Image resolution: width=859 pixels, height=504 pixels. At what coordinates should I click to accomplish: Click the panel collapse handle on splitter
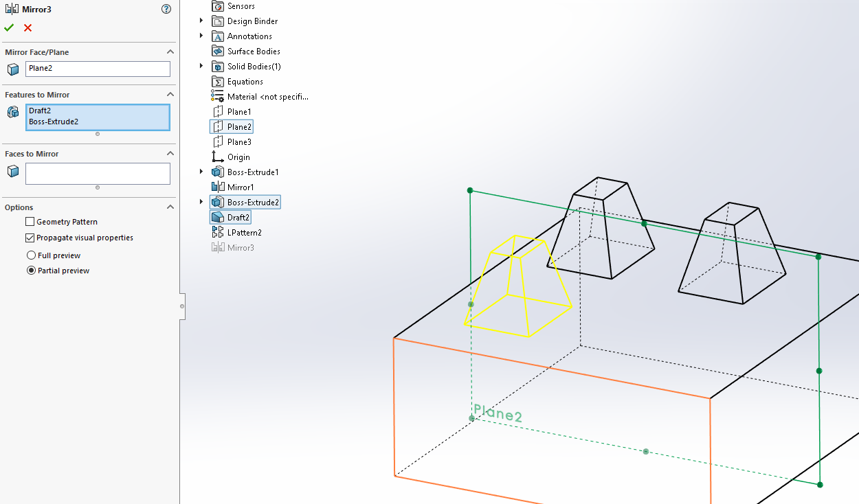[x=182, y=306]
